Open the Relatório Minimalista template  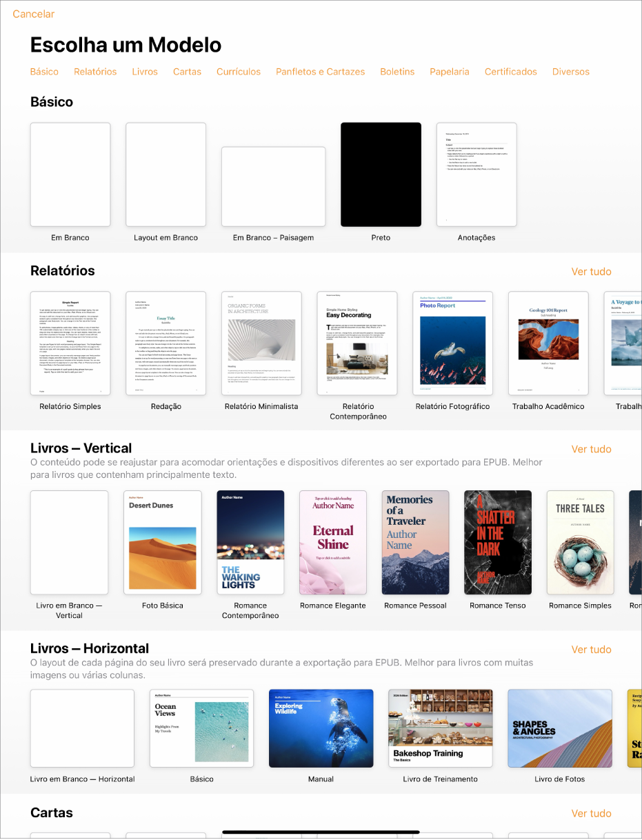click(x=261, y=343)
